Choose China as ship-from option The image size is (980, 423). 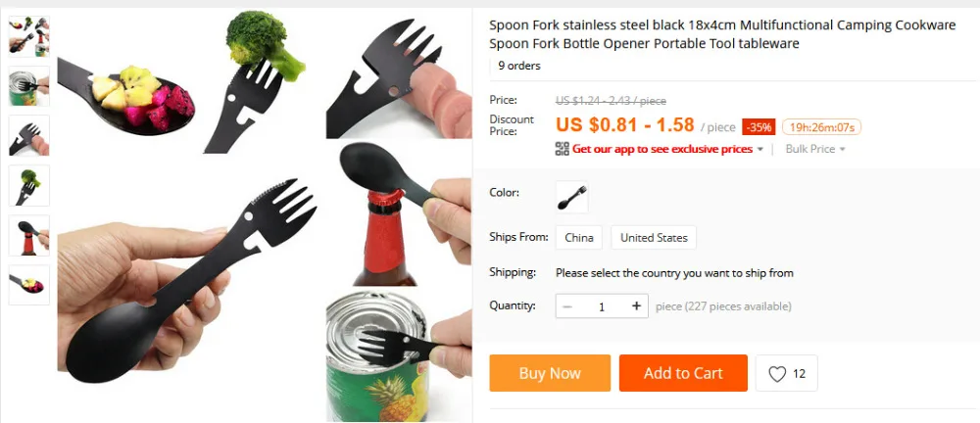[579, 237]
